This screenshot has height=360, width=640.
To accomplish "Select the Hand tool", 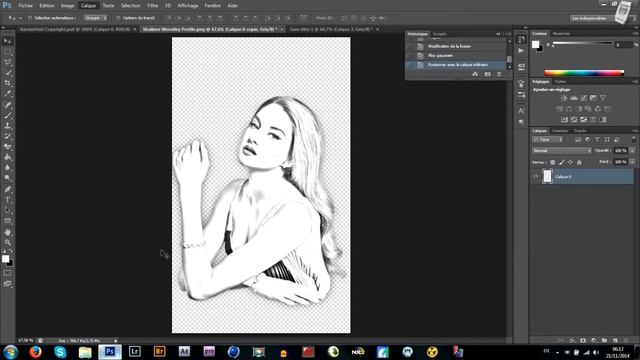I will pos(7,232).
